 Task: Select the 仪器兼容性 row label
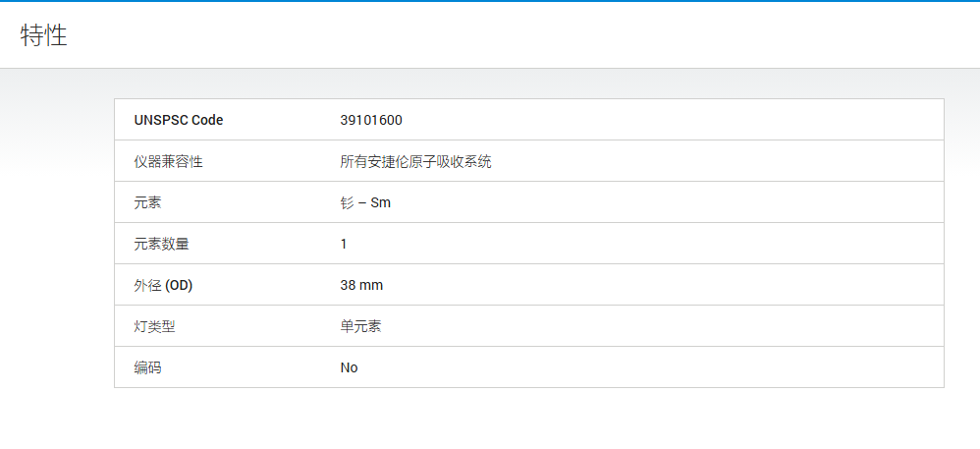click(x=168, y=162)
